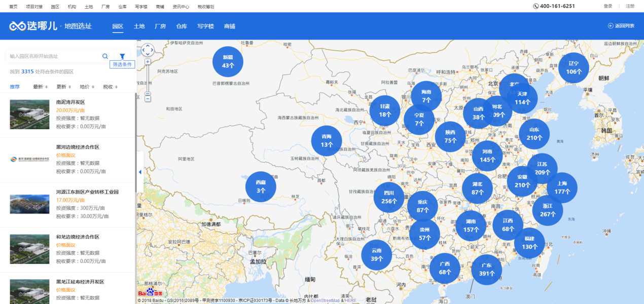Open the filter funnel icon (筛选条件)

[x=122, y=56]
